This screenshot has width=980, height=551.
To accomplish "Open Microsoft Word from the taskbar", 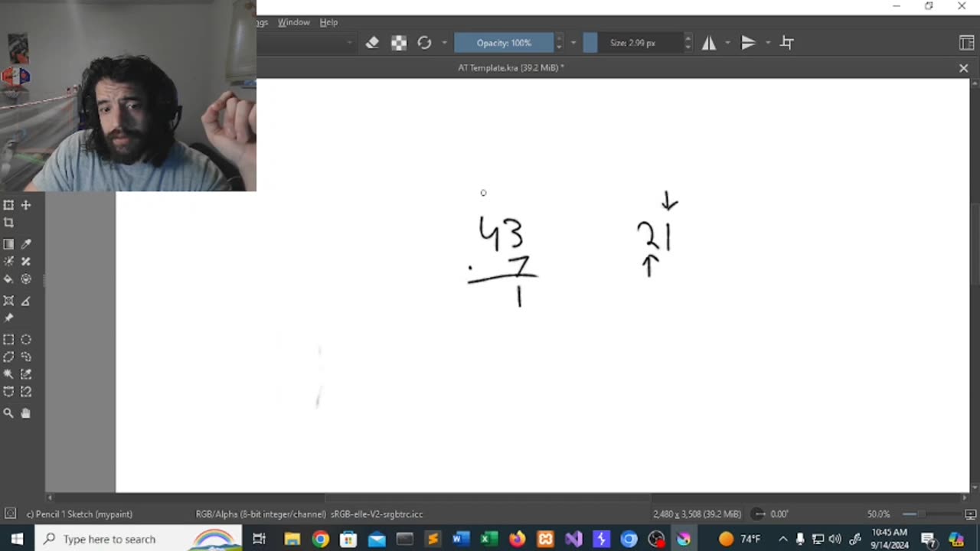I will point(460,539).
